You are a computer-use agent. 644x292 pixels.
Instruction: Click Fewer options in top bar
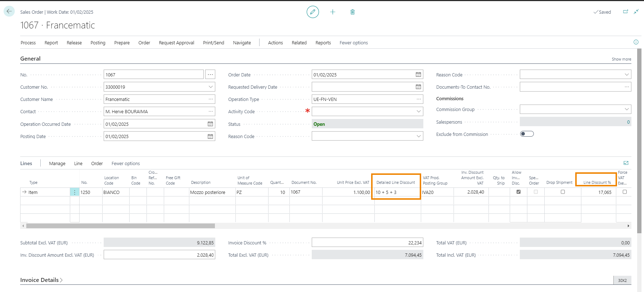tap(353, 43)
